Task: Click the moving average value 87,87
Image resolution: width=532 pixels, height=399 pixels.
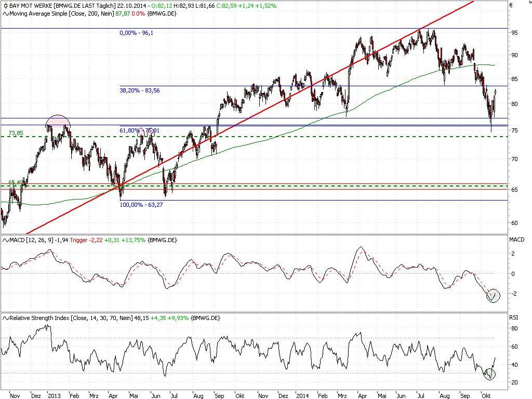Action: click(x=123, y=14)
